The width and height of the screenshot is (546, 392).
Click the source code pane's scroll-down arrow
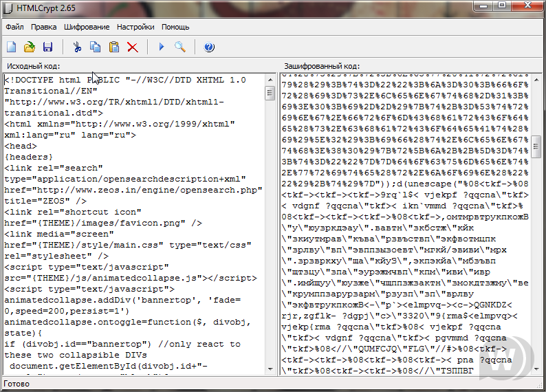[270, 369]
